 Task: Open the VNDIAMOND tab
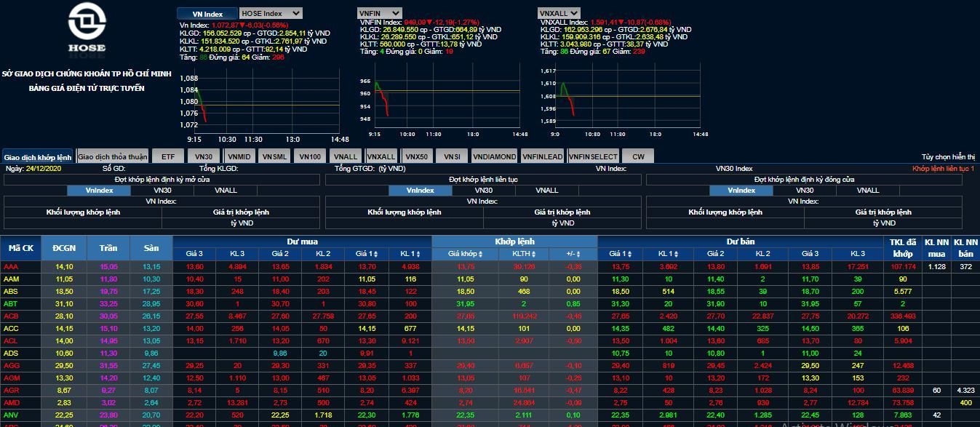(x=495, y=156)
